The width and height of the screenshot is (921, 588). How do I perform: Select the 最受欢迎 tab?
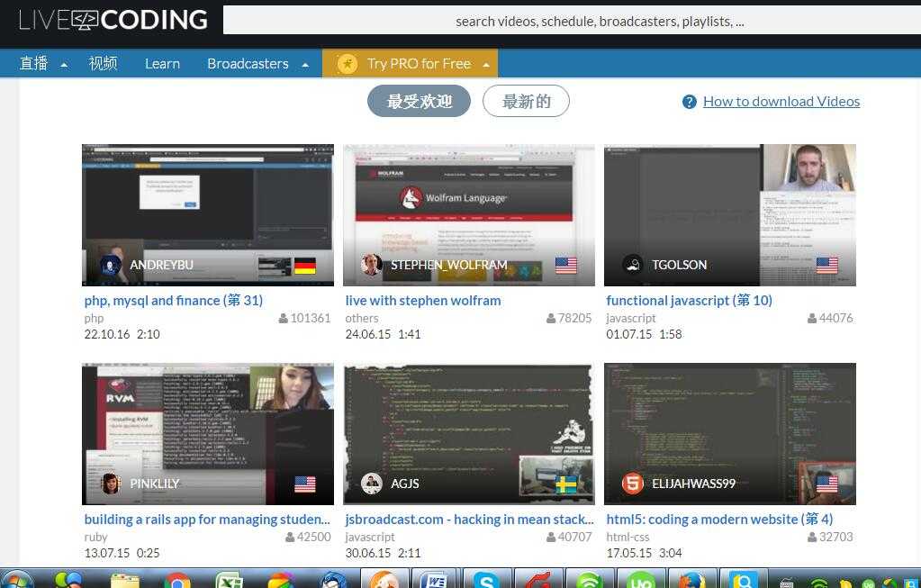tap(419, 101)
